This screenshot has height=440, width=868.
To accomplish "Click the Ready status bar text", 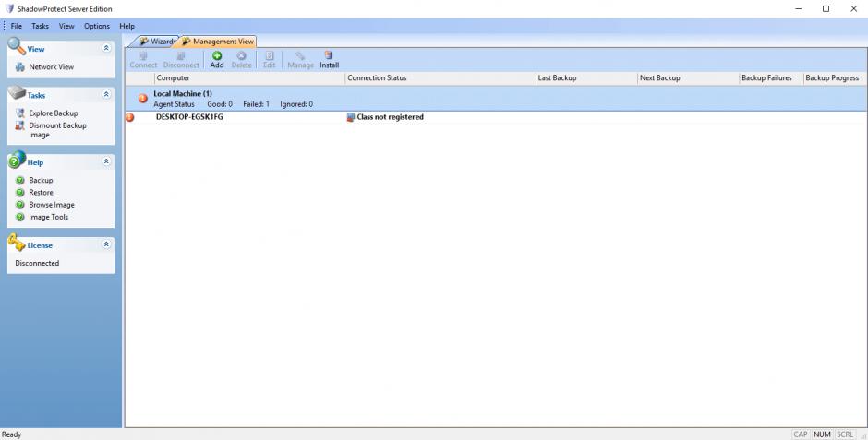I will [12, 434].
